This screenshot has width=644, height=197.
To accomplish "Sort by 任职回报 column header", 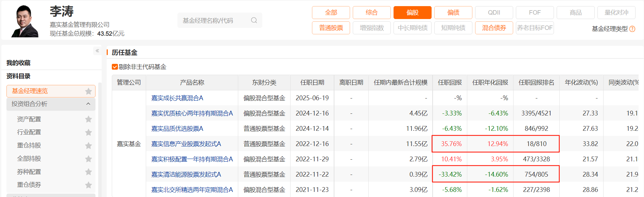I will tap(449, 83).
